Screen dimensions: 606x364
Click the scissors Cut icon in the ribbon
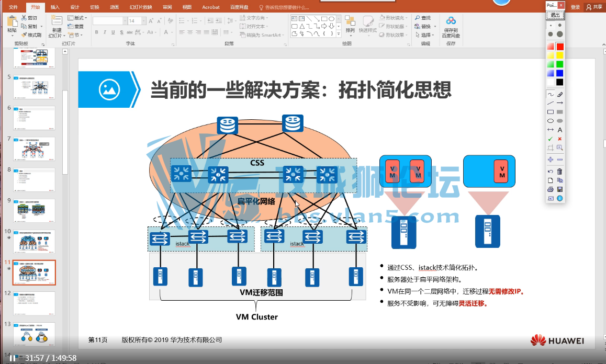point(24,18)
